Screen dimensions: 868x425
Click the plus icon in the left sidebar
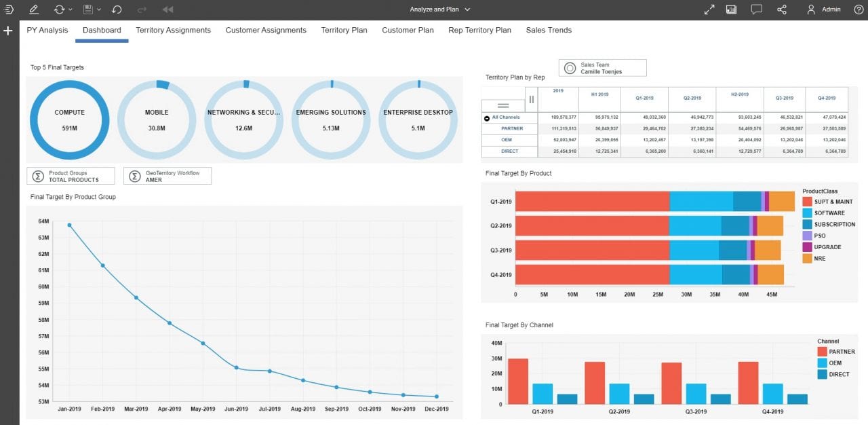7,31
